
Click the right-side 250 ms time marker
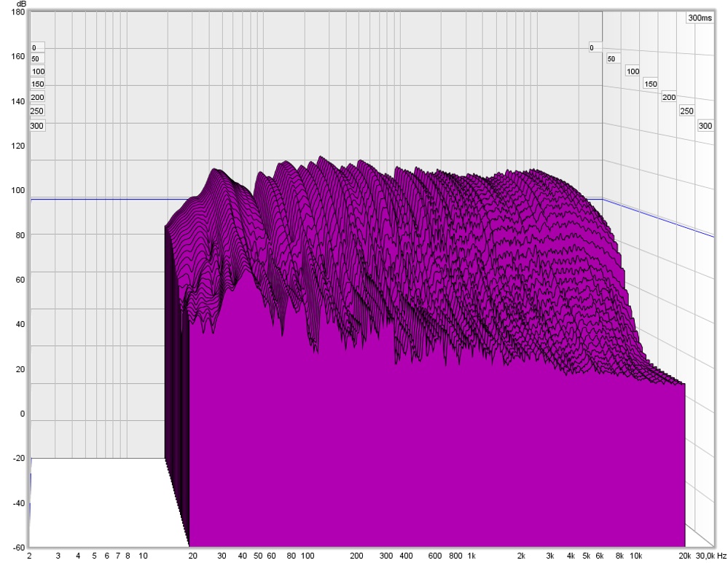click(x=686, y=111)
